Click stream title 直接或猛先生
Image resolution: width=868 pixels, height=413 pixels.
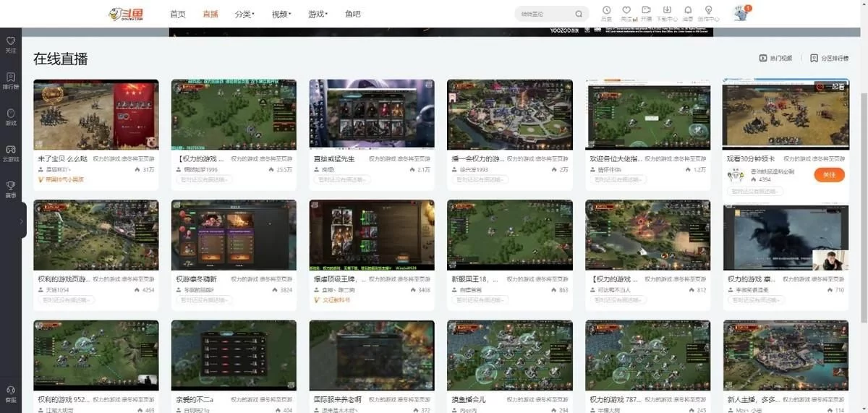(x=333, y=158)
